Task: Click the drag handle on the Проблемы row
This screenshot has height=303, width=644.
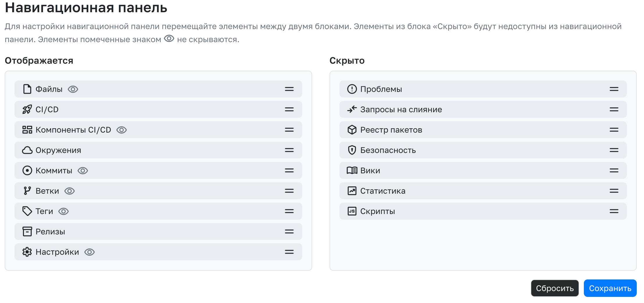Action: coord(614,89)
